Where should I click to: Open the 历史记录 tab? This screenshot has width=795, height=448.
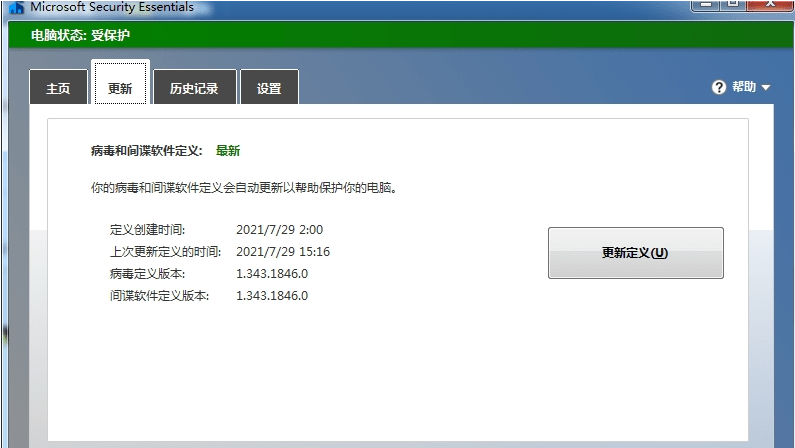click(195, 87)
